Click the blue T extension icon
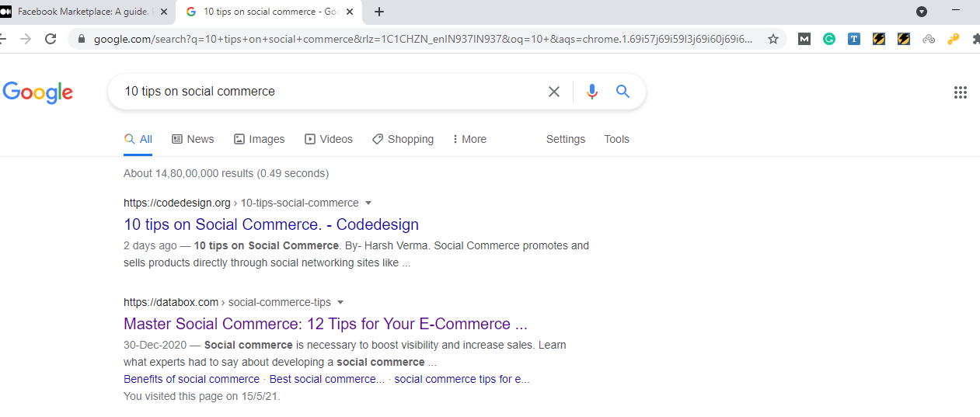This screenshot has height=417, width=980. pos(854,39)
